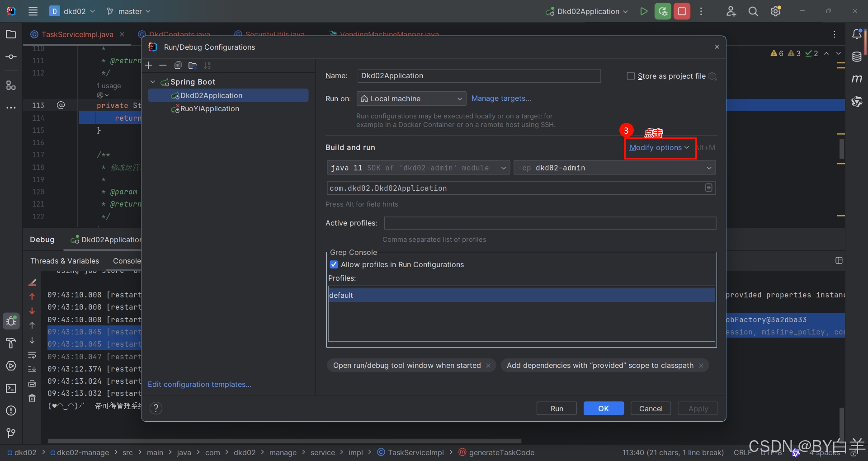Open Commit tool window icon
The height and width of the screenshot is (461, 868).
[x=11, y=56]
